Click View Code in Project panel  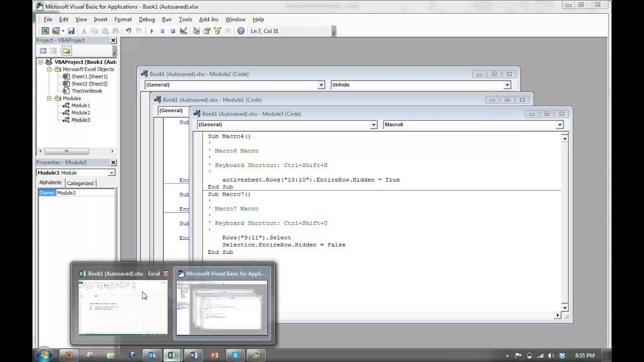click(43, 51)
